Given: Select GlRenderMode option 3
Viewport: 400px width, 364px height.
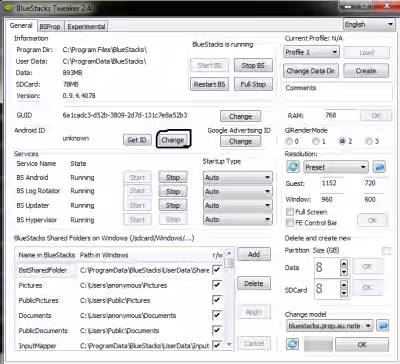Looking at the screenshot, I should (x=369, y=141).
